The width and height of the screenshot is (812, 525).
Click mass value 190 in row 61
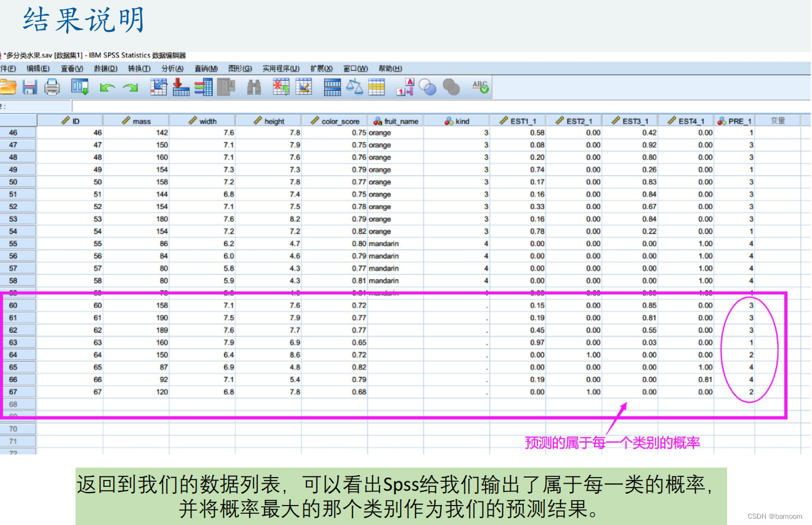click(x=136, y=318)
